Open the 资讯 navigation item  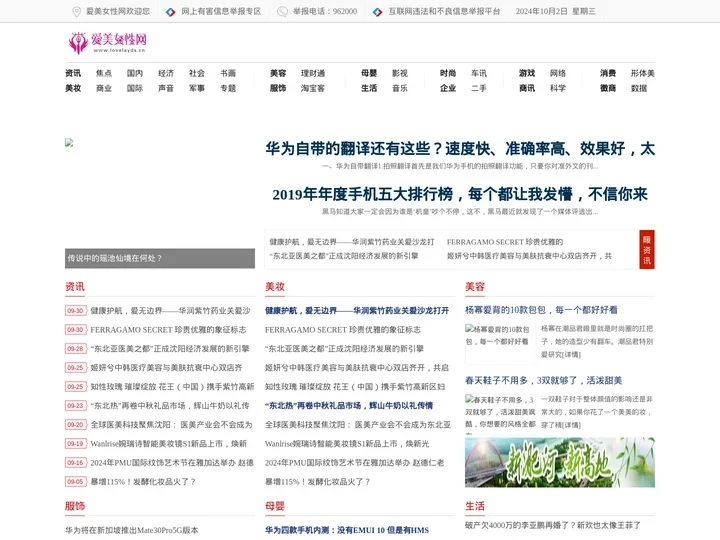point(73,73)
